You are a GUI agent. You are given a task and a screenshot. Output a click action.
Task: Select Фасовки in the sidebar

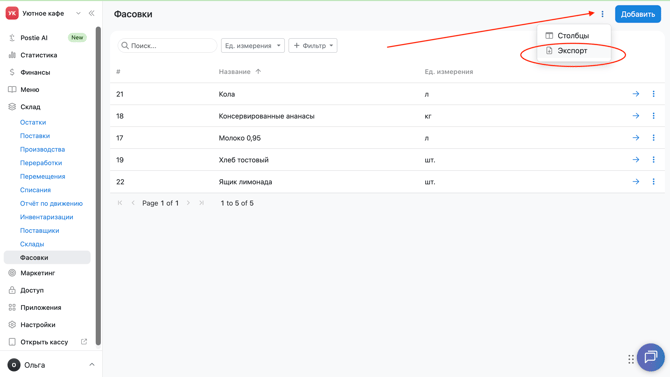(x=47, y=257)
